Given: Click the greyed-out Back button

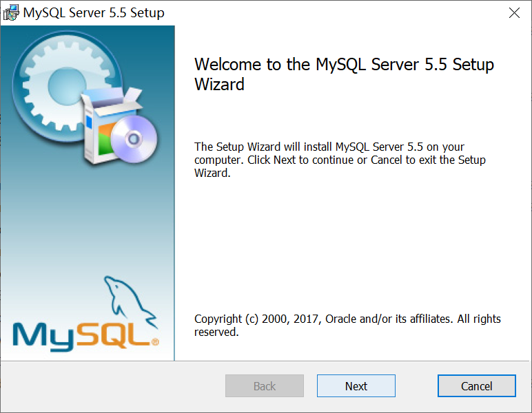Looking at the screenshot, I should click(265, 386).
